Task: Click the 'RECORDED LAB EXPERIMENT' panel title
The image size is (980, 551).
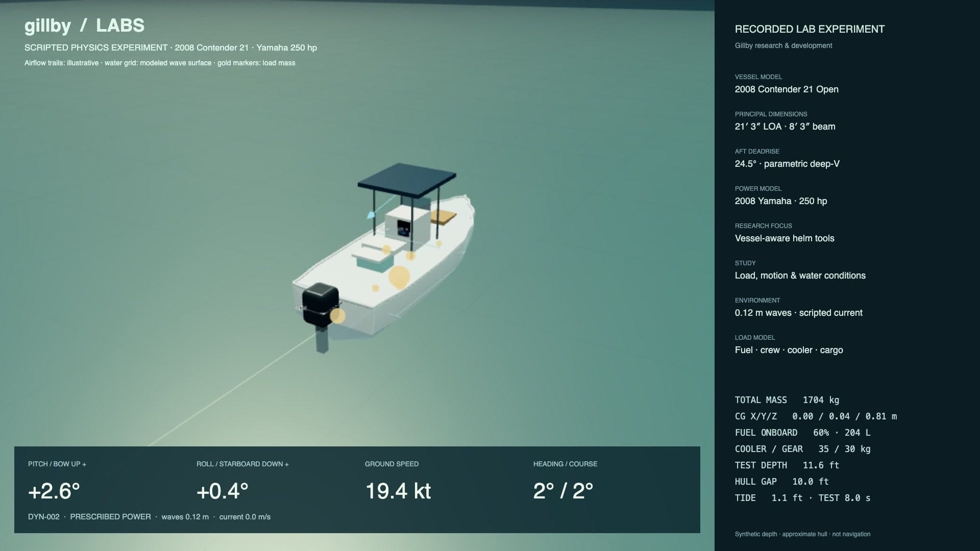Action: pyautogui.click(x=810, y=29)
